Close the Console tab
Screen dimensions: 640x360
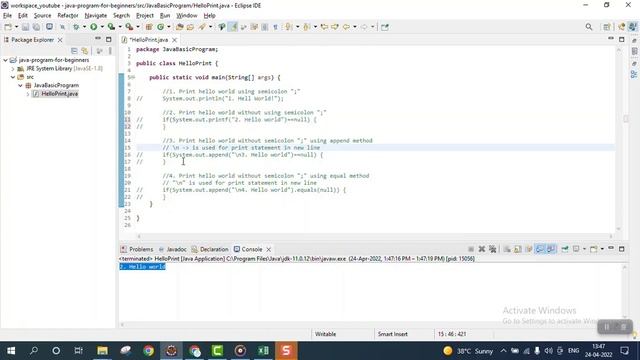tap(269, 249)
